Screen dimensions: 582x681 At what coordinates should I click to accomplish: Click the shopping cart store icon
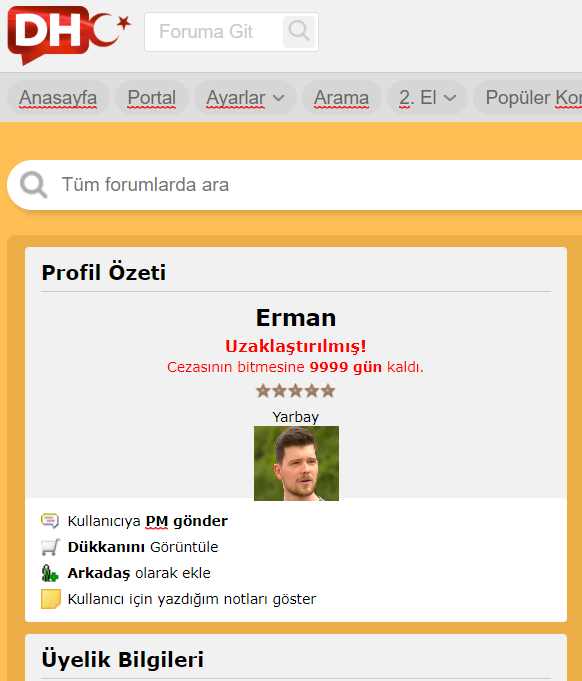click(x=50, y=547)
